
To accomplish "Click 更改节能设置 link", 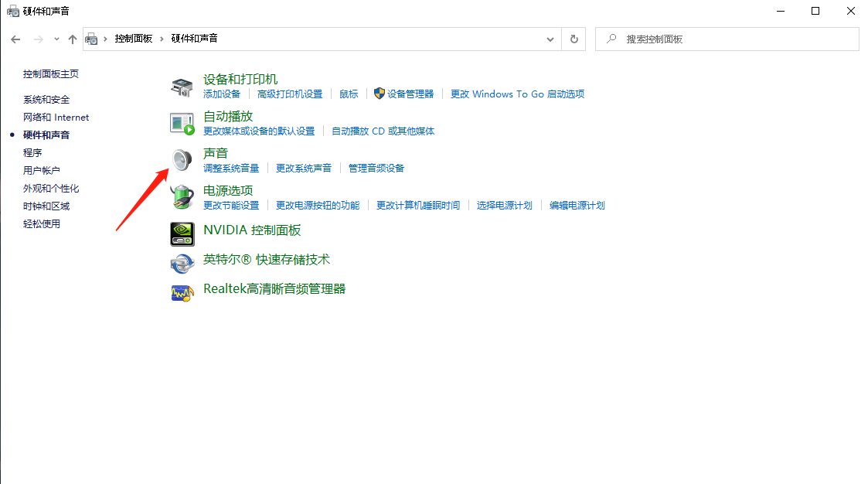I will 231,206.
